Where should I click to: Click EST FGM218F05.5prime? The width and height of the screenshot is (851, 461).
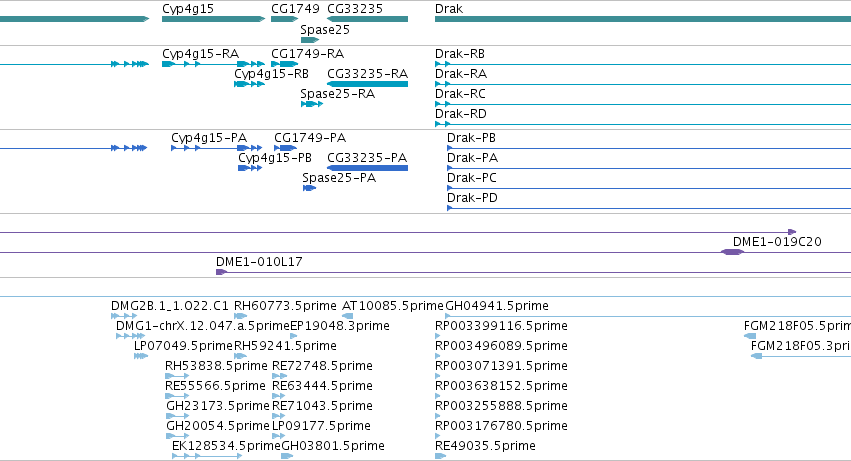click(750, 336)
